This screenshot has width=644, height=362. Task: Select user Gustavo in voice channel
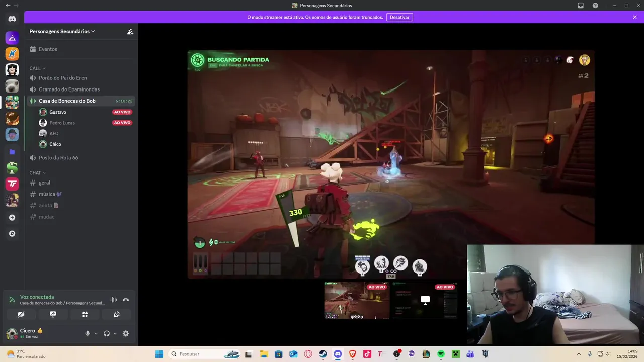point(86,112)
